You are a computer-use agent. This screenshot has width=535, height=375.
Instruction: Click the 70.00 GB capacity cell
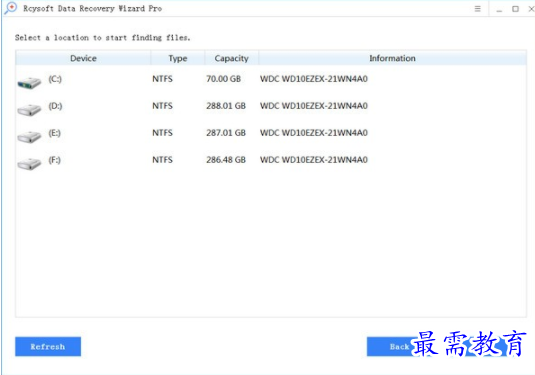(x=223, y=79)
